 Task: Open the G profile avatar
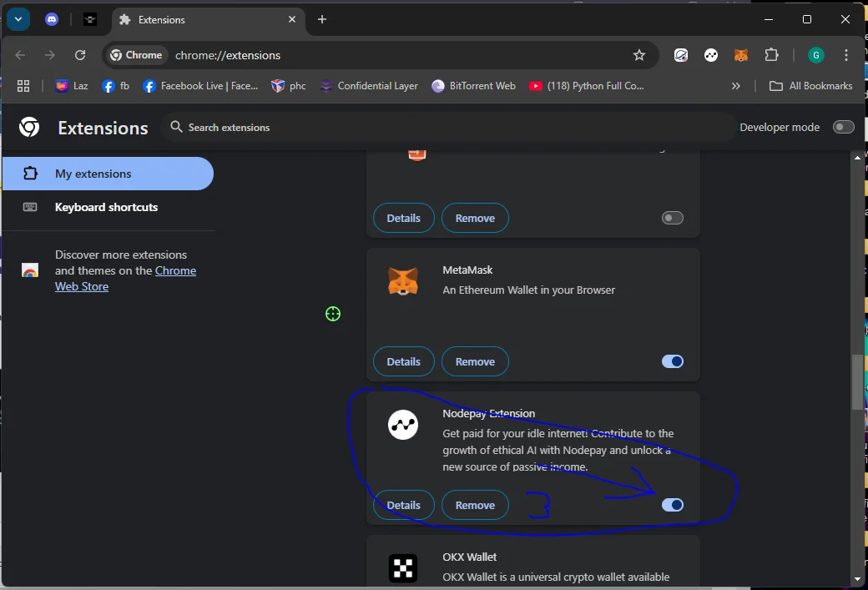click(816, 55)
